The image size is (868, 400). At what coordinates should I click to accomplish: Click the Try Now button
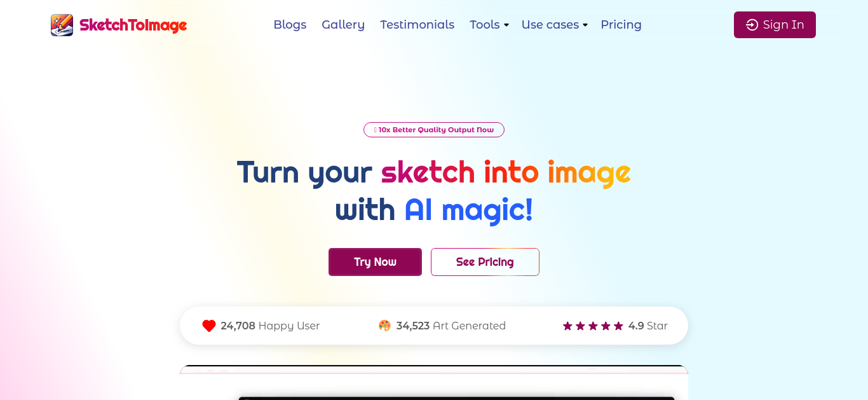(x=375, y=262)
